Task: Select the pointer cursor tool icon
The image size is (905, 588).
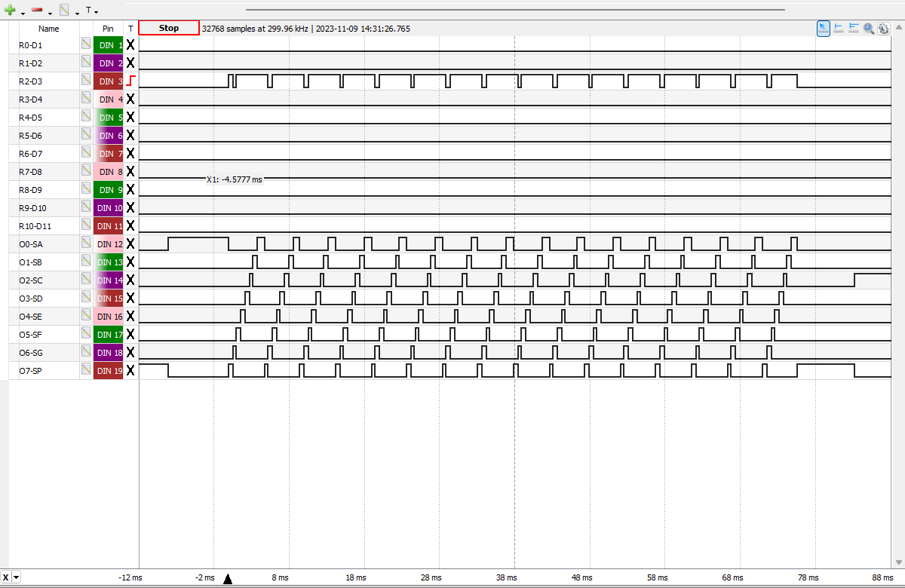Action: (824, 28)
